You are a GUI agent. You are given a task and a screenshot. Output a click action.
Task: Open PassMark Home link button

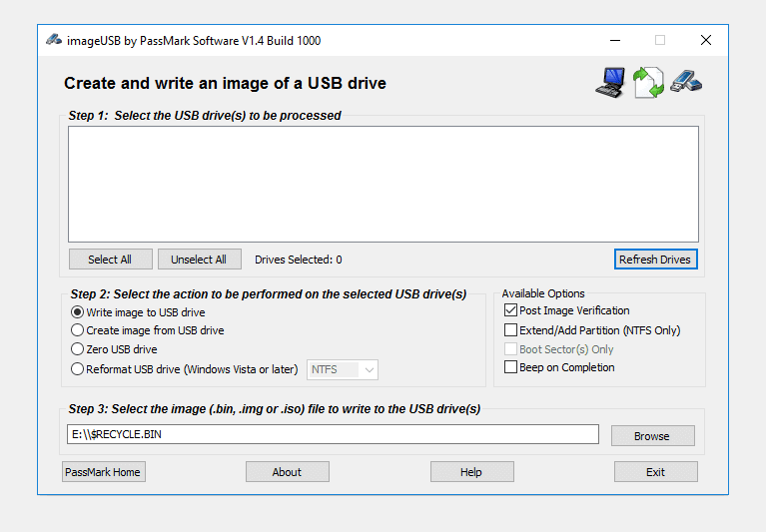click(104, 472)
